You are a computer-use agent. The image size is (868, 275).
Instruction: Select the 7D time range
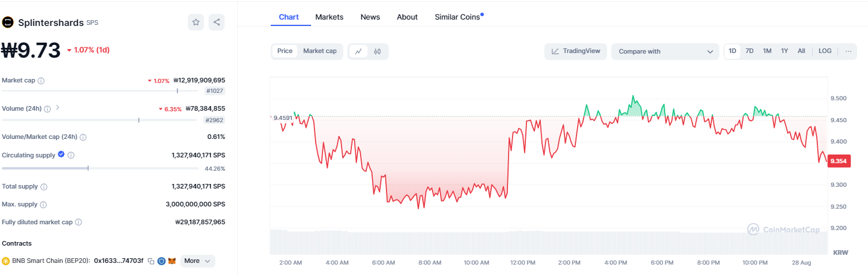[x=749, y=51]
